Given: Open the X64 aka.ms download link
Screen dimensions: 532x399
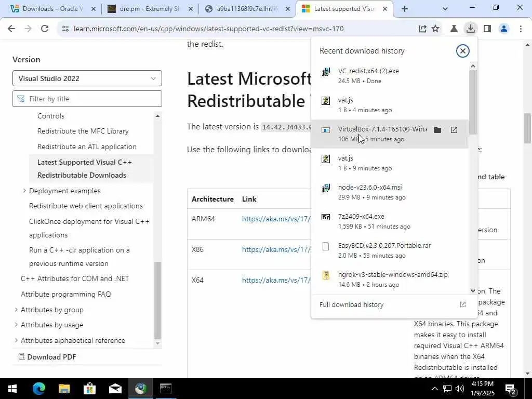Looking at the screenshot, I should point(276,280).
